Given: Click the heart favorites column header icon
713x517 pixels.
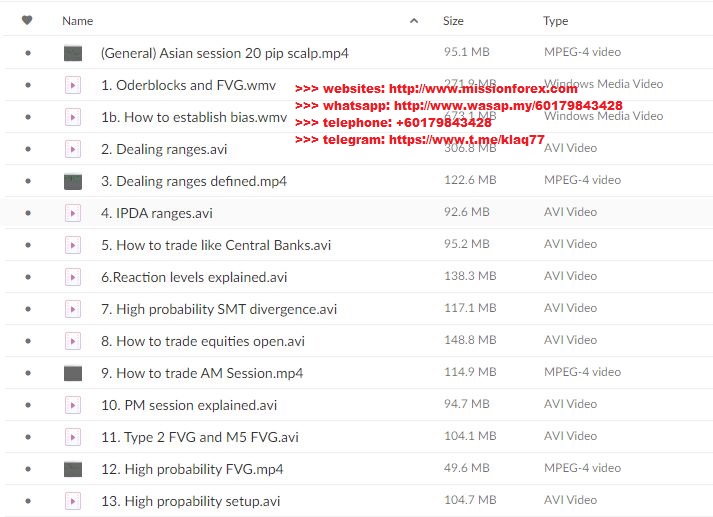Looking at the screenshot, I should [x=27, y=20].
